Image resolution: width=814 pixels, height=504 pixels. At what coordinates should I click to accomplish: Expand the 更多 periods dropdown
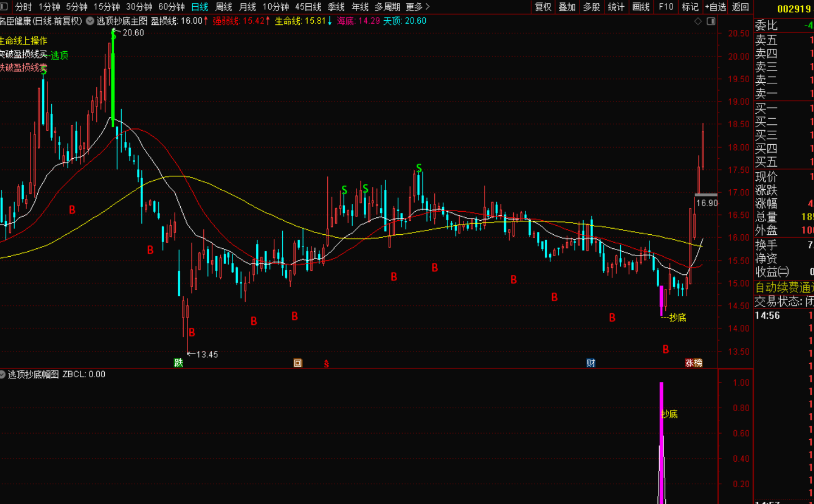tap(417, 7)
